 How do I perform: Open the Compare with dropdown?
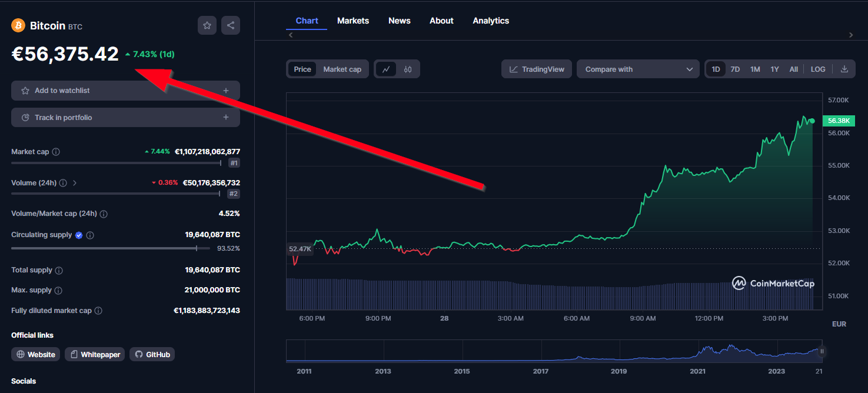click(x=638, y=69)
